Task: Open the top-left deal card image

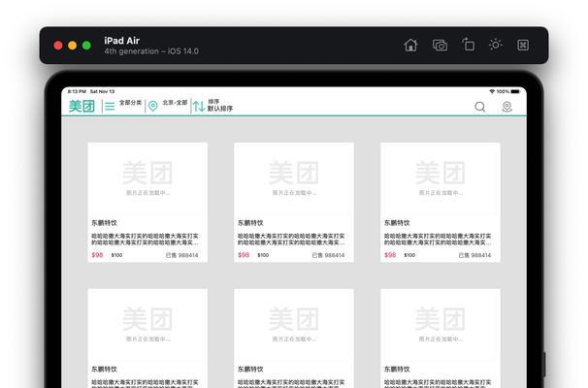Action: point(147,178)
